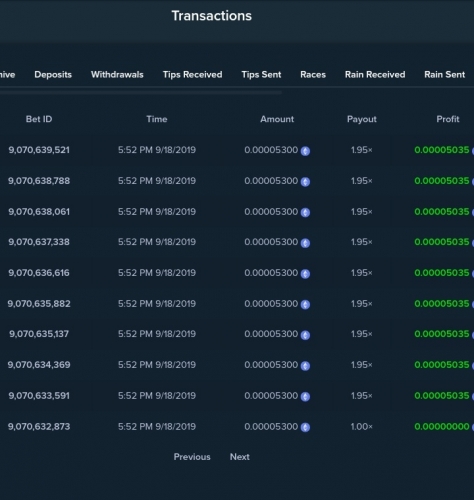
Task: Switch to the Deposits tab
Action: (53, 74)
